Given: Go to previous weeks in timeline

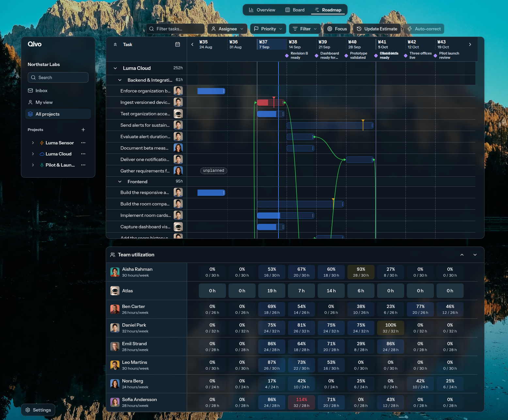Looking at the screenshot, I should click(192, 44).
